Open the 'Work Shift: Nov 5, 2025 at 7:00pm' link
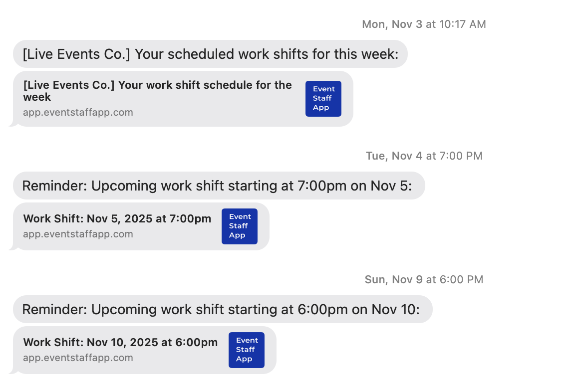This screenshot has height=392, width=584. pyautogui.click(x=117, y=218)
